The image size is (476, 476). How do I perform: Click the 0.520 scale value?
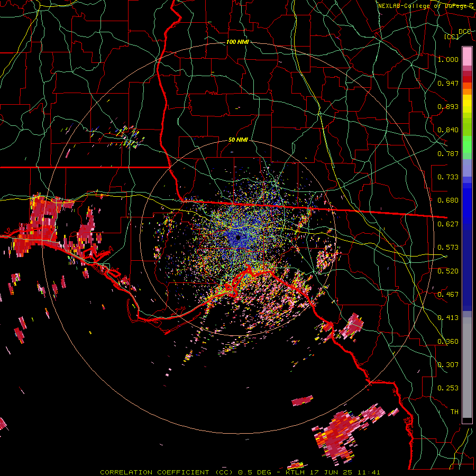(448, 271)
